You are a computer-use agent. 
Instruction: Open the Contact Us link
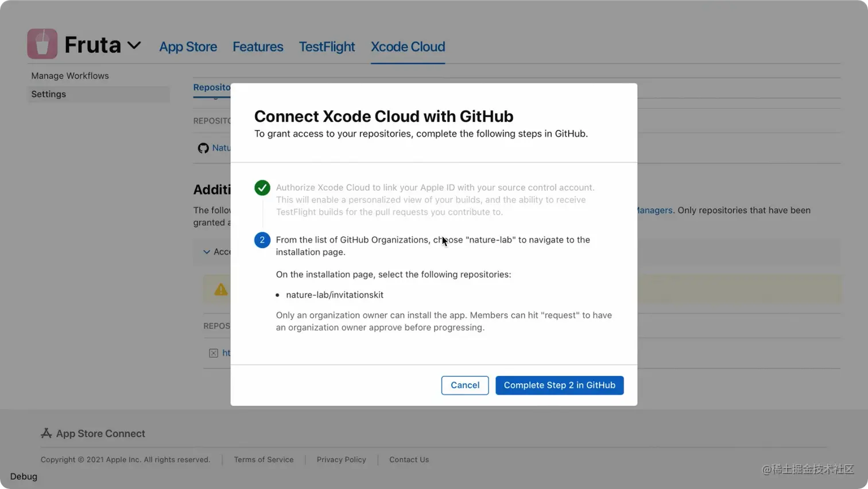coord(409,460)
